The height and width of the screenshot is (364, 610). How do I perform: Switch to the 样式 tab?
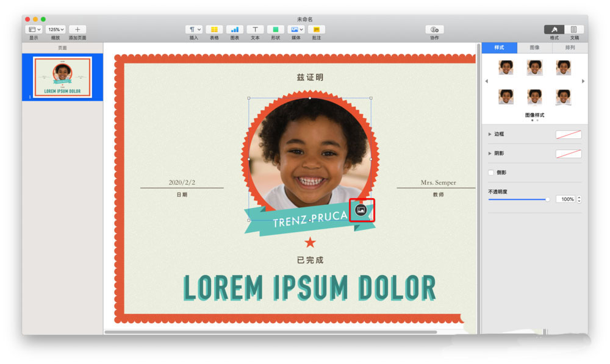click(x=499, y=48)
